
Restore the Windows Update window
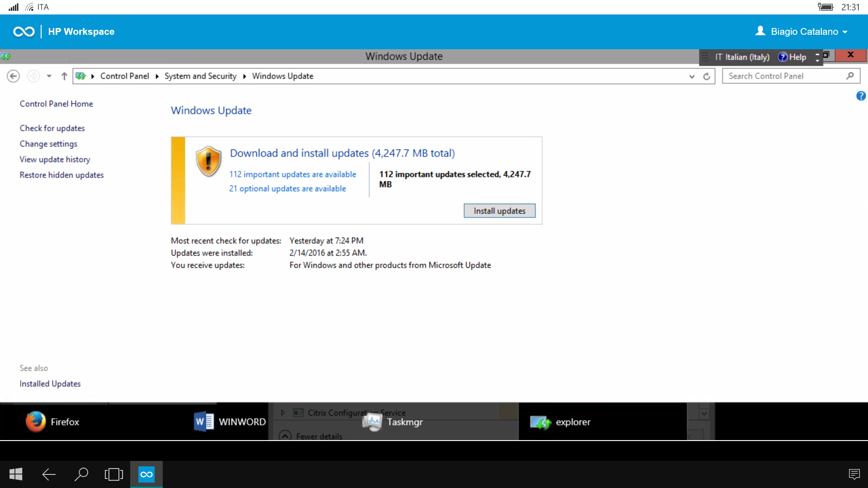[826, 55]
